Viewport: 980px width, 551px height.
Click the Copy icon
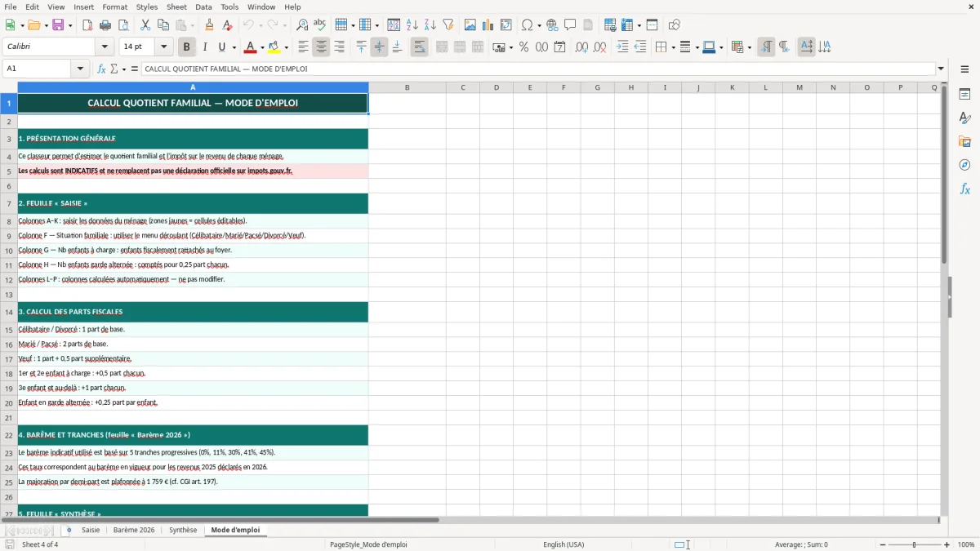point(163,25)
